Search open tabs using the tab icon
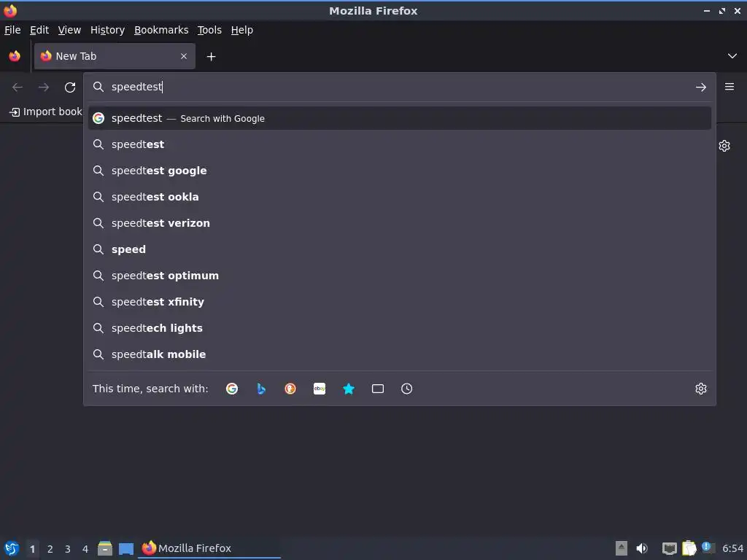 pyautogui.click(x=378, y=389)
